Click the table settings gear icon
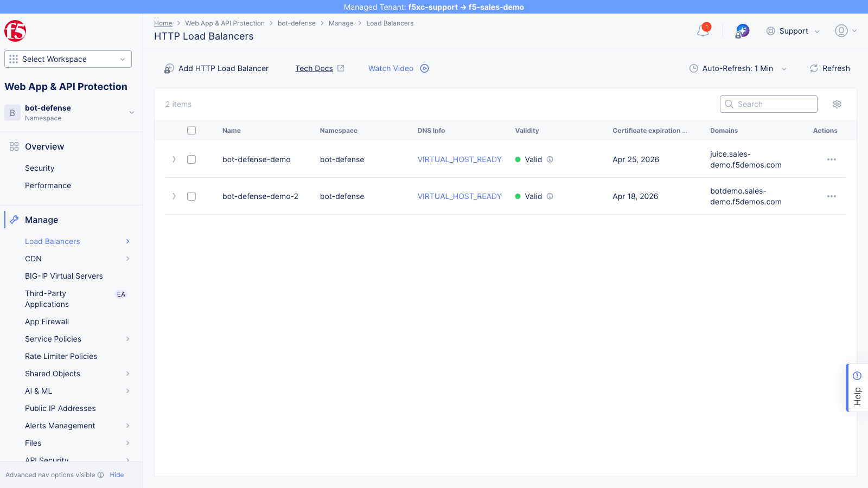Screen dimensions: 868x488 tap(837, 104)
